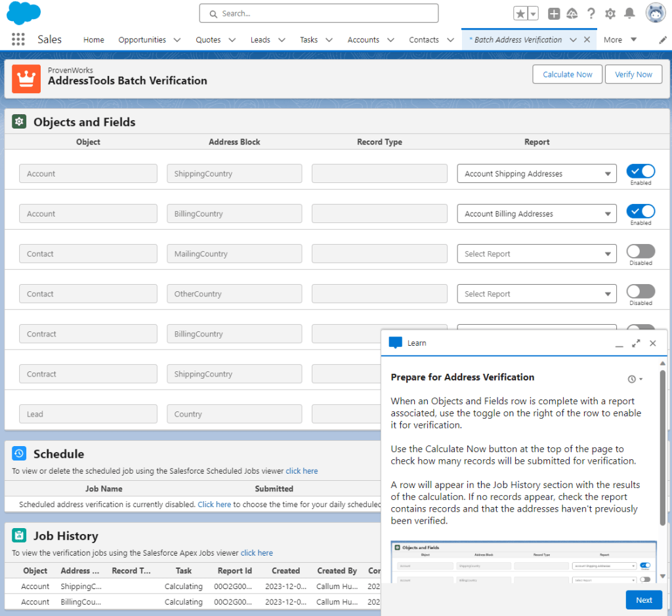
Task: Click inside the global Search field
Action: click(318, 13)
